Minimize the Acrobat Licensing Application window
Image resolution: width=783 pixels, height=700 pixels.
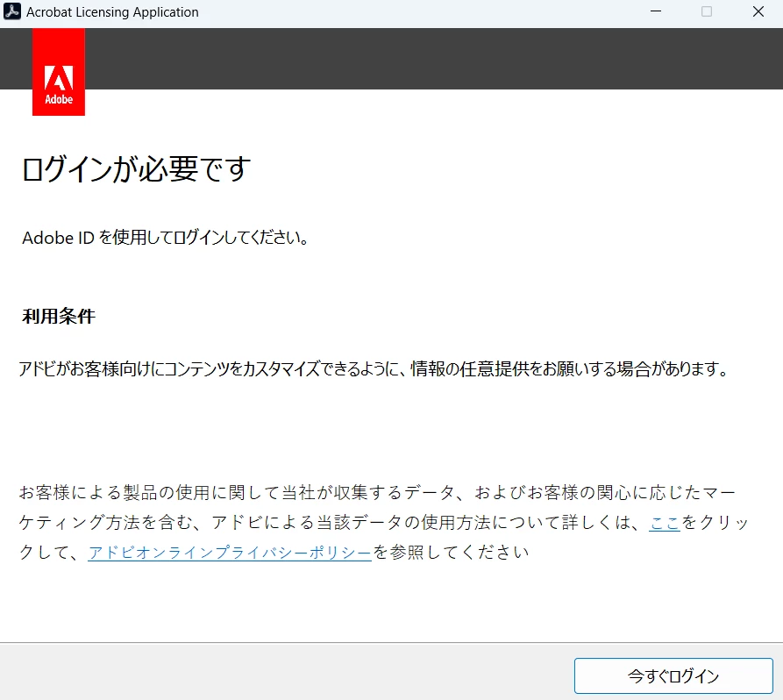tap(656, 11)
